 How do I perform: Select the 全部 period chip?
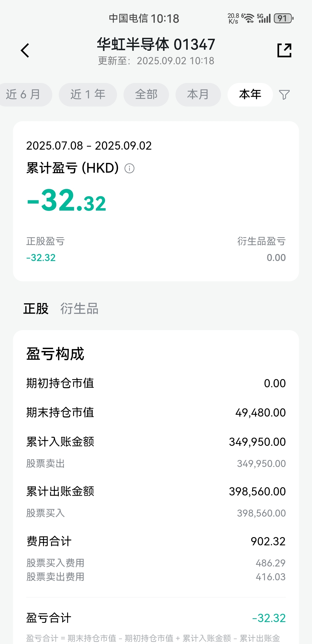[146, 95]
